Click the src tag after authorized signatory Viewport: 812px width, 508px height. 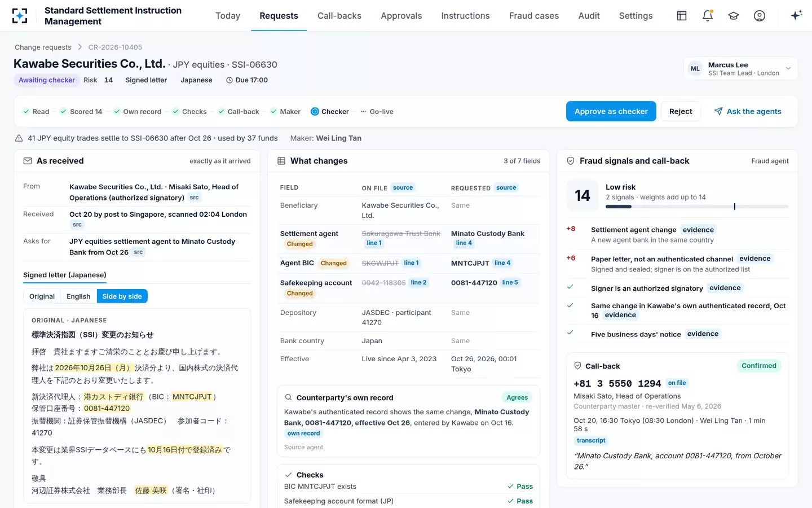click(x=194, y=198)
